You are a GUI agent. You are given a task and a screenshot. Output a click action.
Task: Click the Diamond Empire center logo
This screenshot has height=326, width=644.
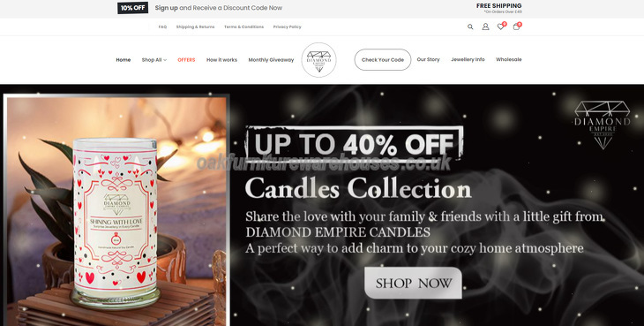[318, 60]
